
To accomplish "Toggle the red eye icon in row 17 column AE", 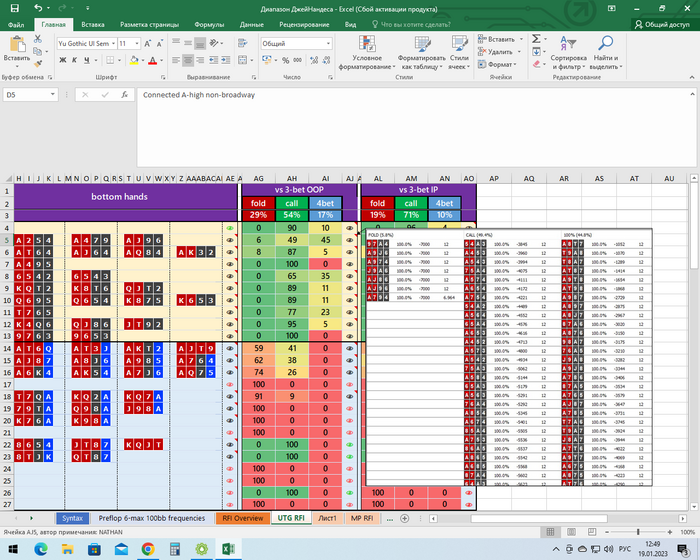I will [x=230, y=384].
